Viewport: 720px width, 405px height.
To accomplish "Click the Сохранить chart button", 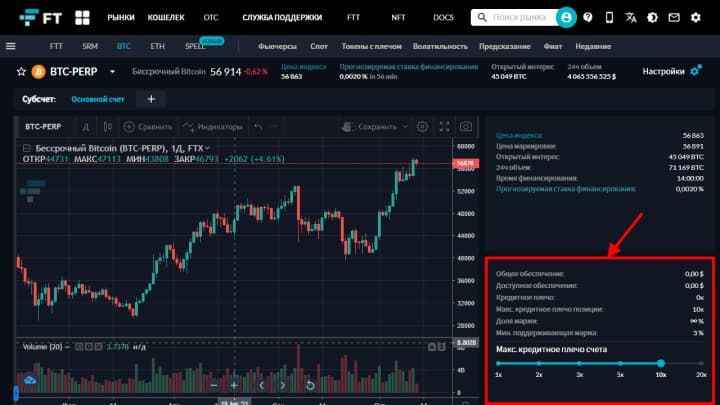I will [371, 127].
